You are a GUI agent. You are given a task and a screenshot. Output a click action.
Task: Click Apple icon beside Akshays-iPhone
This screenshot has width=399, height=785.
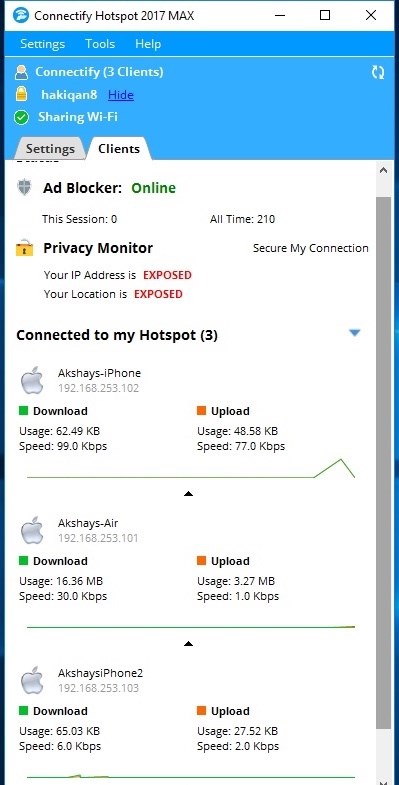[x=32, y=380]
